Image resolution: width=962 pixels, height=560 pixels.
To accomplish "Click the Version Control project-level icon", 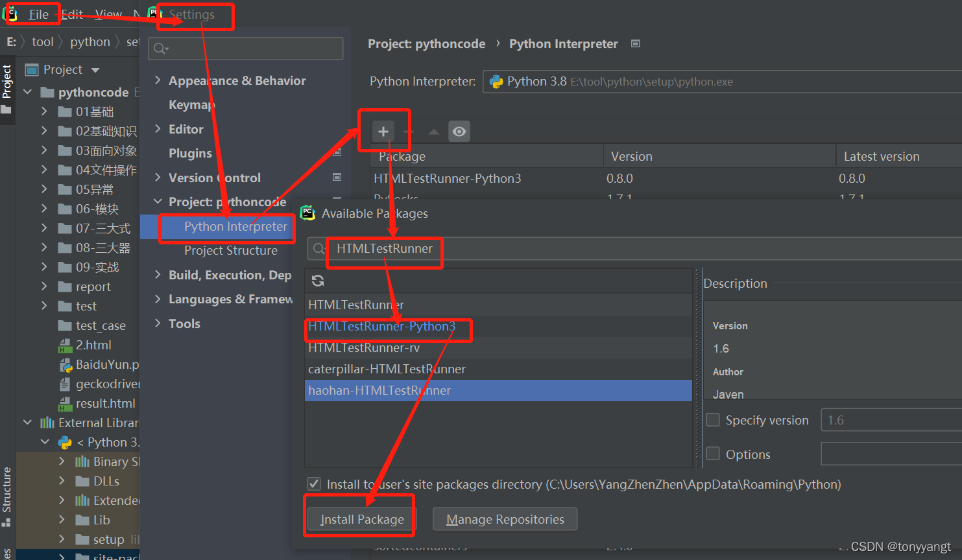I will point(337,177).
